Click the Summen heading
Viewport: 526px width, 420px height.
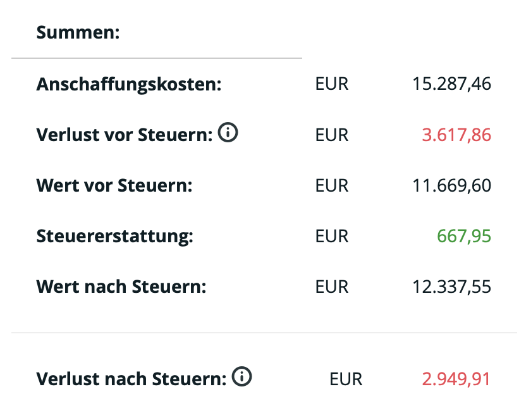[x=78, y=32]
